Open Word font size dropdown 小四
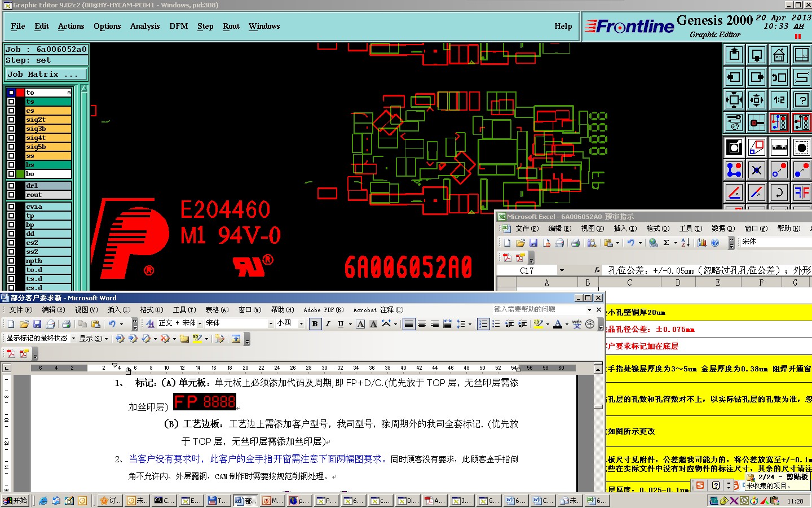 coord(301,323)
